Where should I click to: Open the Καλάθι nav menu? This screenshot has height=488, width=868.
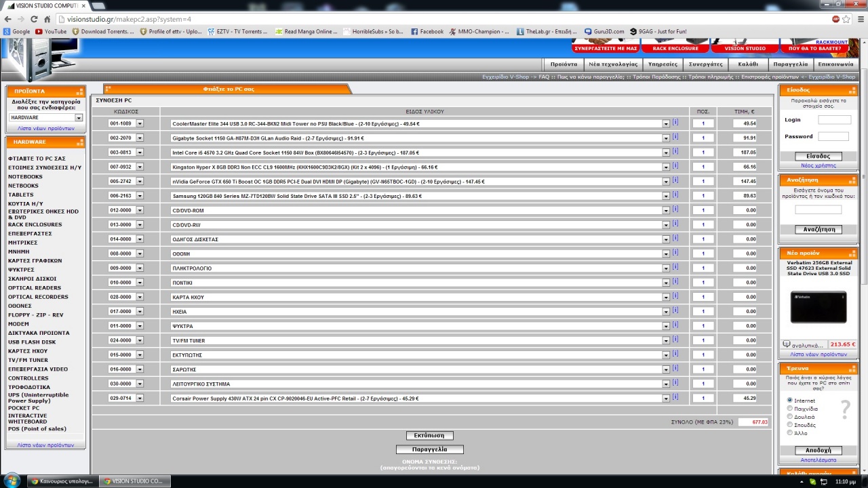click(x=748, y=64)
